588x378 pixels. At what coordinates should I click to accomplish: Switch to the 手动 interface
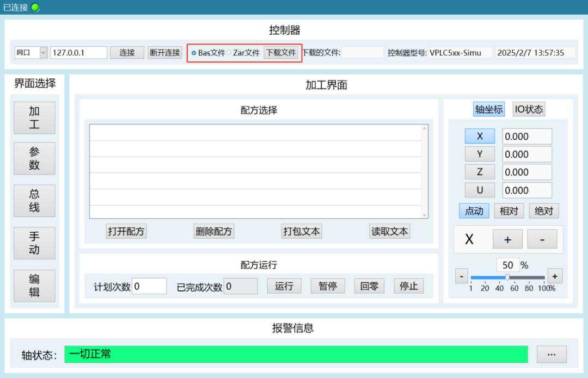coord(34,243)
